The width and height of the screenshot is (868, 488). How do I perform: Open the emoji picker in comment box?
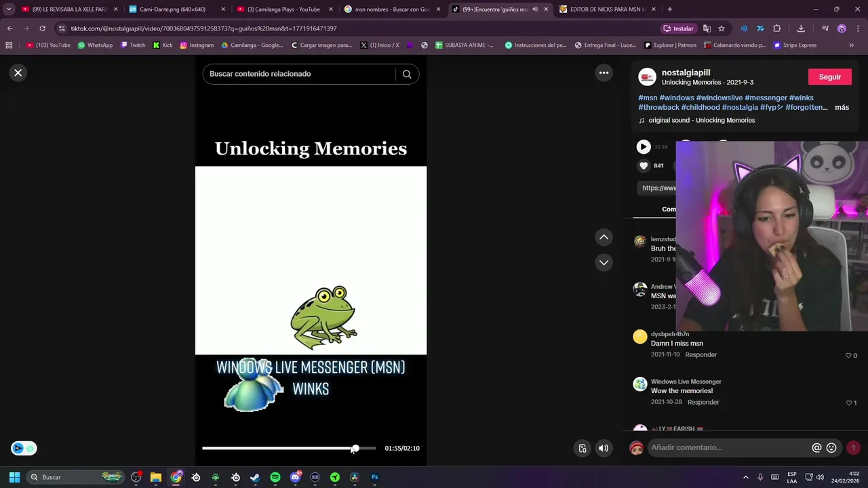(x=831, y=448)
